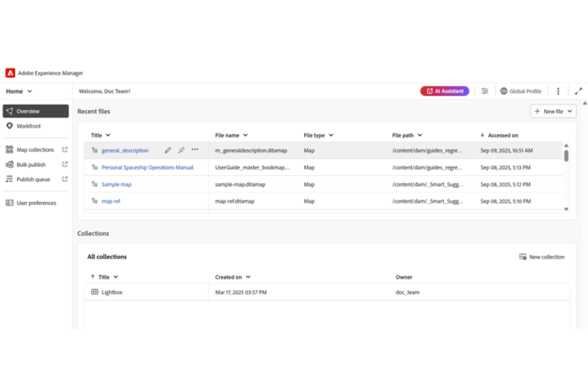The height and width of the screenshot is (392, 588).
Task: Click map icon beside general_description
Action: [x=95, y=150]
